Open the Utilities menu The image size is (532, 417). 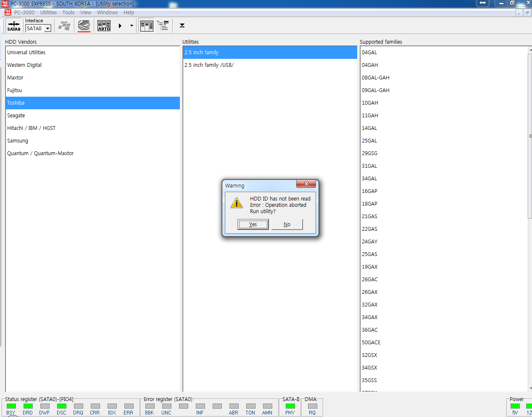(x=48, y=13)
